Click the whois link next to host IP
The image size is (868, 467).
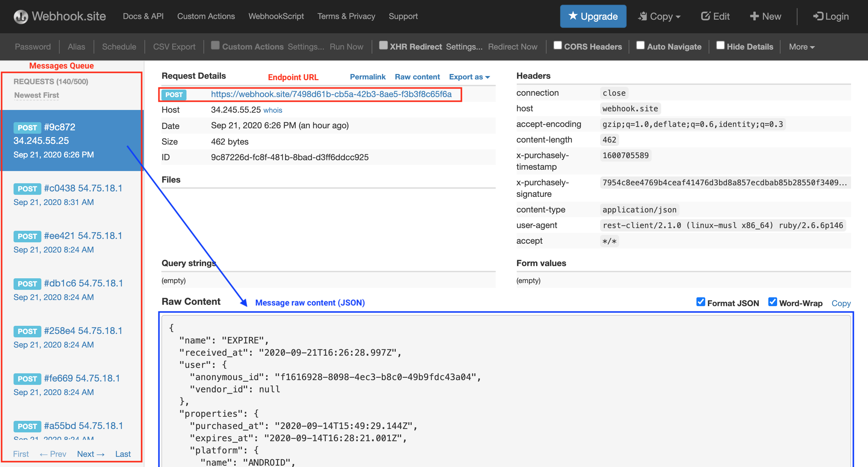pyautogui.click(x=273, y=110)
